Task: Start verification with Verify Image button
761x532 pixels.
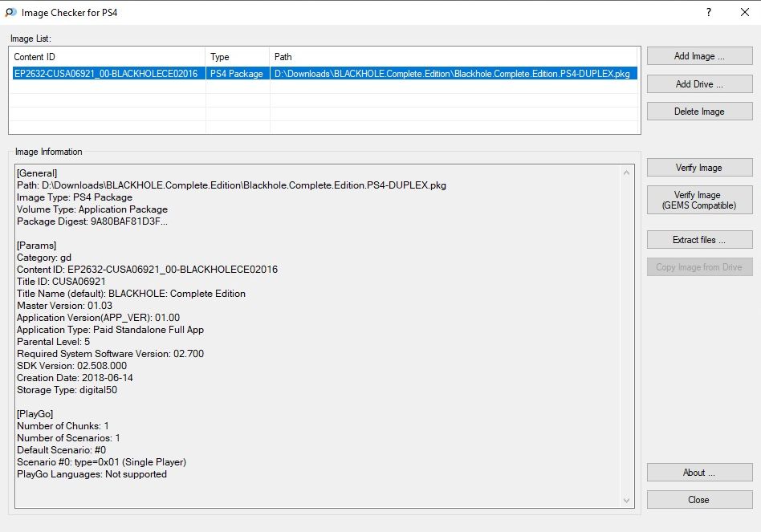Action: (699, 168)
